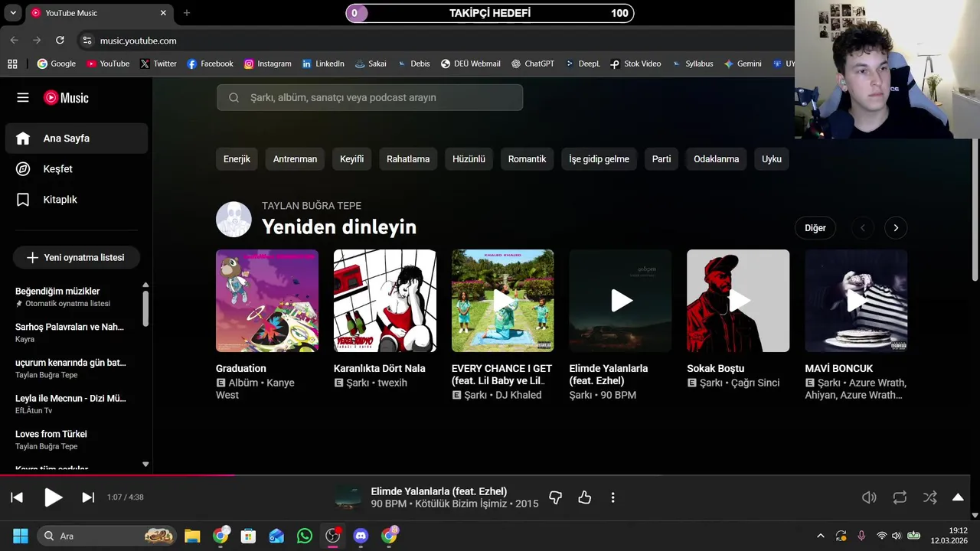
Task: Open the hamburger guide menu
Action: click(23, 97)
